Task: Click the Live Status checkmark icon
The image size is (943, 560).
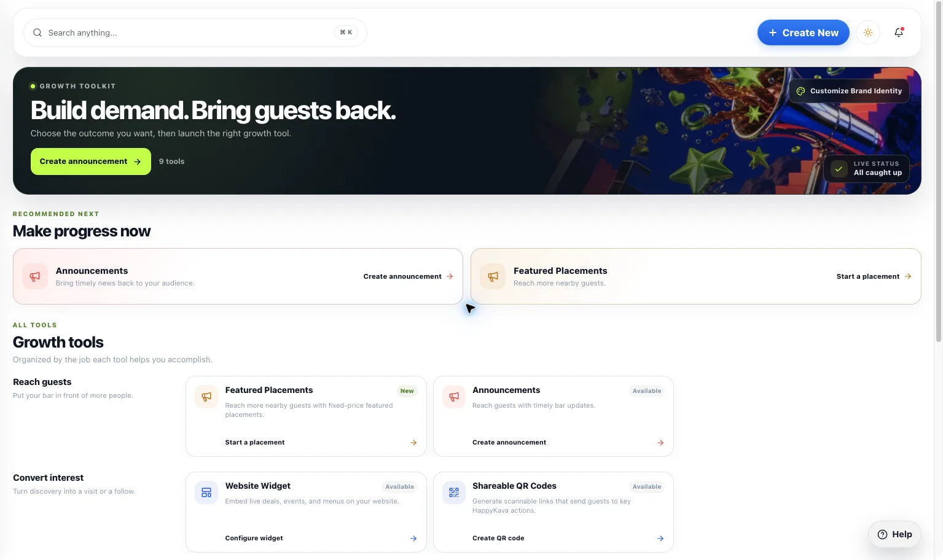Action: coord(839,168)
